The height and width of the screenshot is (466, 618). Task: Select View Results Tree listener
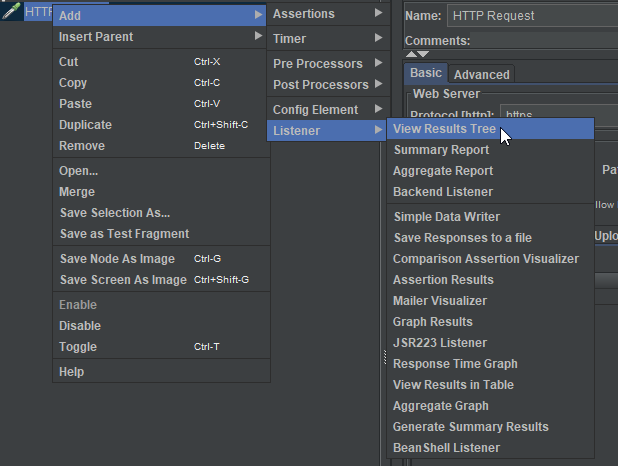(444, 129)
